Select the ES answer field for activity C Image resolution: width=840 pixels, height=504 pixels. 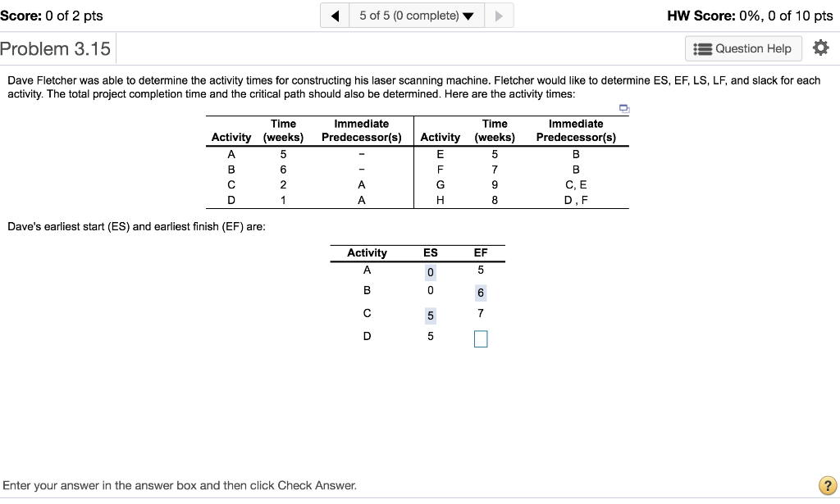(x=430, y=316)
